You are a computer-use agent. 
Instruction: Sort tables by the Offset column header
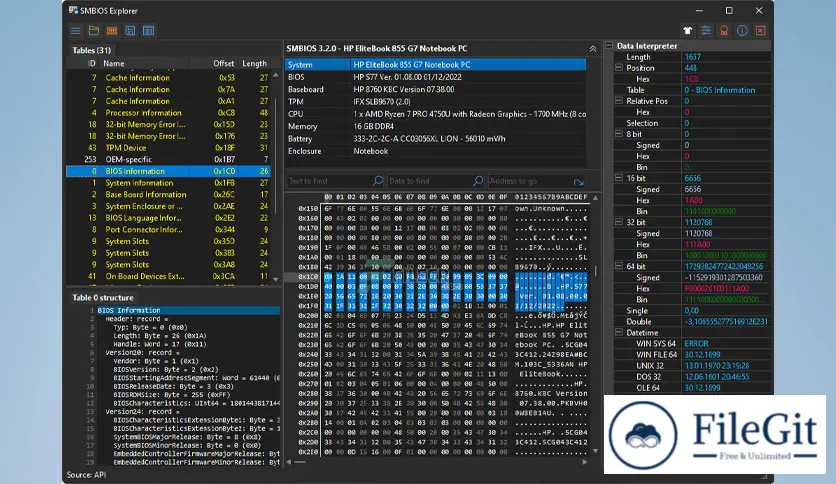223,63
